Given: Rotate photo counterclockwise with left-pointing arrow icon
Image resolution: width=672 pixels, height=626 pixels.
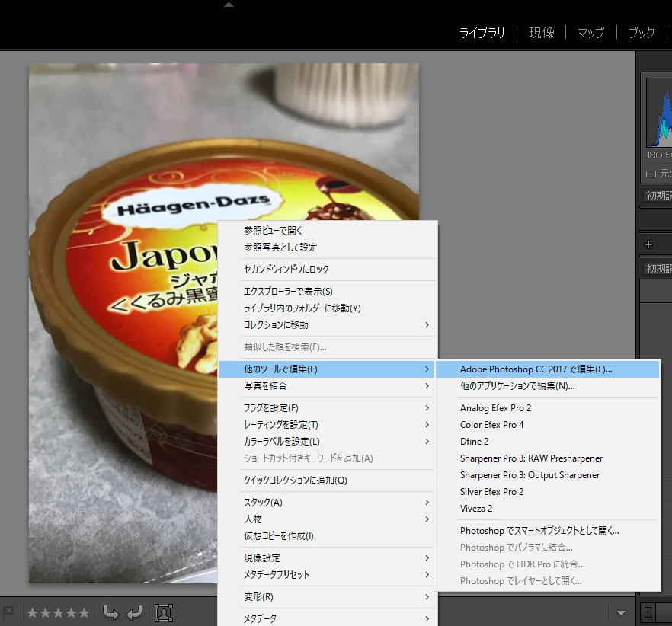Looking at the screenshot, I should pyautogui.click(x=134, y=613).
